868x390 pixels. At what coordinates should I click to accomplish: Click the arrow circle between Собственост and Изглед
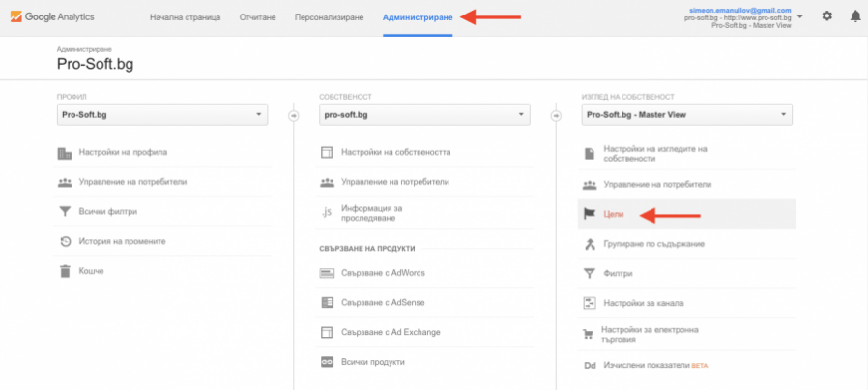556,116
